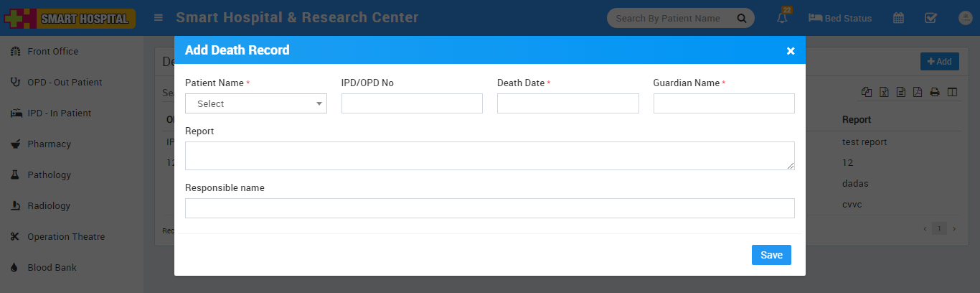Click the user profile avatar
The image size is (980, 293).
point(965,18)
